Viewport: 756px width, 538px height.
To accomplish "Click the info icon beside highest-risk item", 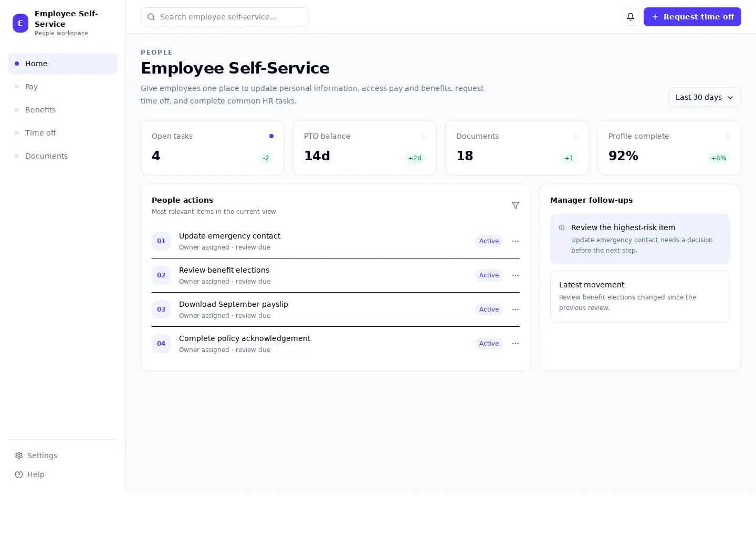I will [x=562, y=227].
